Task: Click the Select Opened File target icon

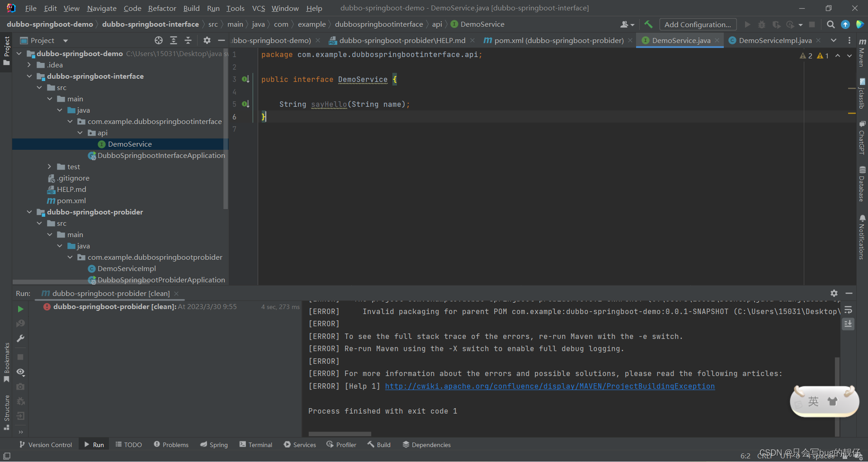Action: (x=159, y=40)
